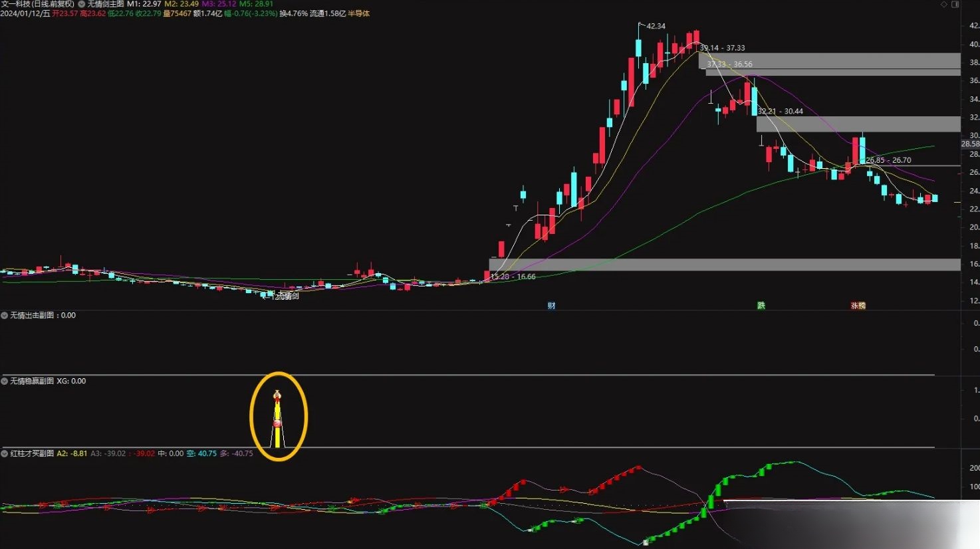Click the 28.58 price tag on axis
980x549 pixels.
point(970,144)
